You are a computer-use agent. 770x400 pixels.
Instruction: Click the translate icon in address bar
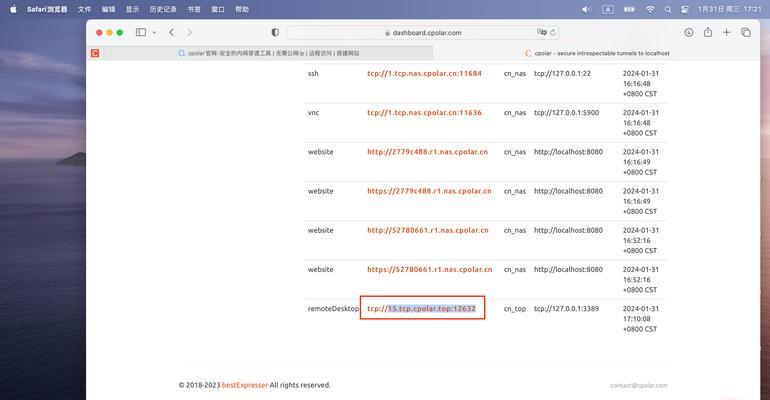pos(542,32)
